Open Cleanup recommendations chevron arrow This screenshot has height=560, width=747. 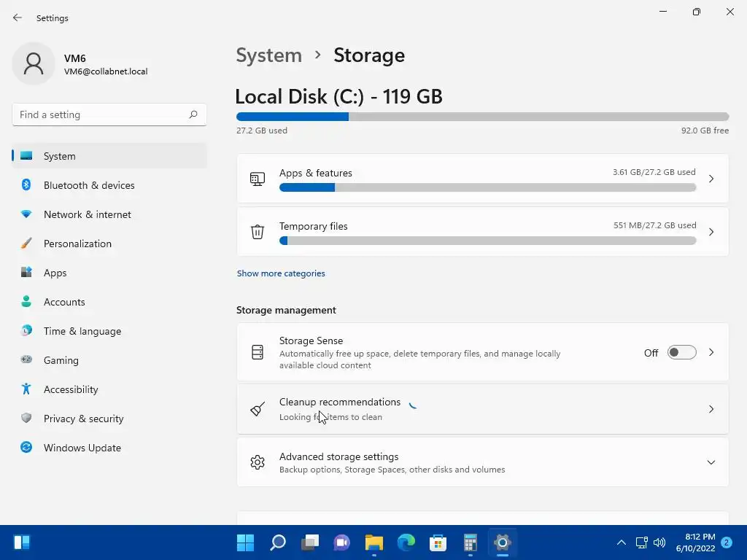(711, 409)
